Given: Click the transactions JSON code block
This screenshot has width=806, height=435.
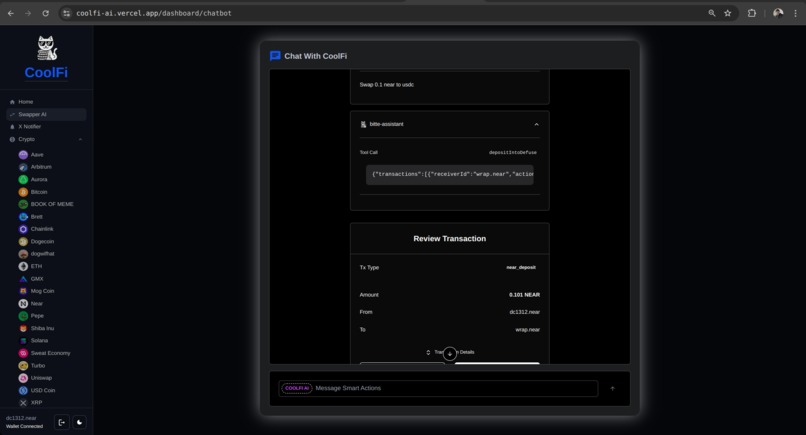Looking at the screenshot, I should click(x=450, y=174).
